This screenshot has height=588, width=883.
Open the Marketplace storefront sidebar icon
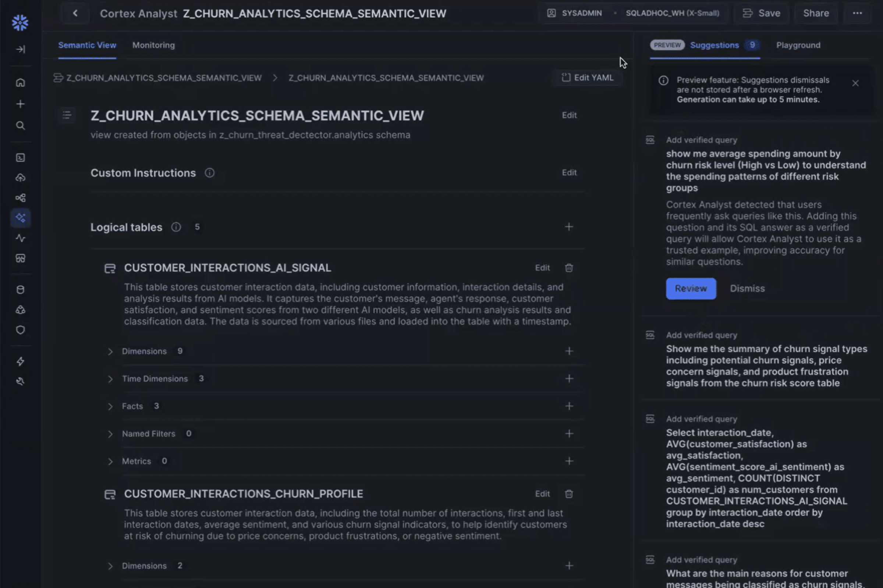point(21,259)
